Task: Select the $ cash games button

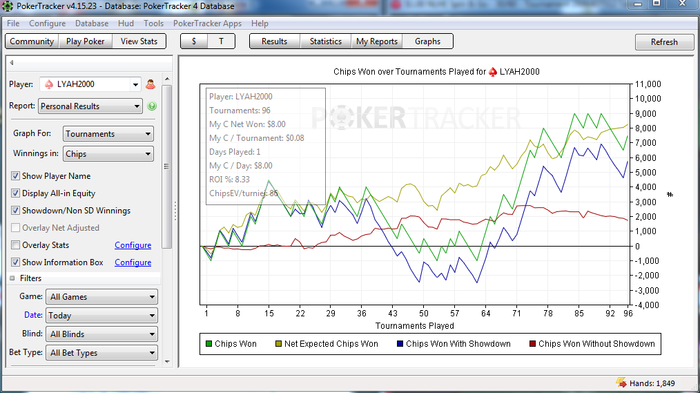Action: (x=194, y=42)
